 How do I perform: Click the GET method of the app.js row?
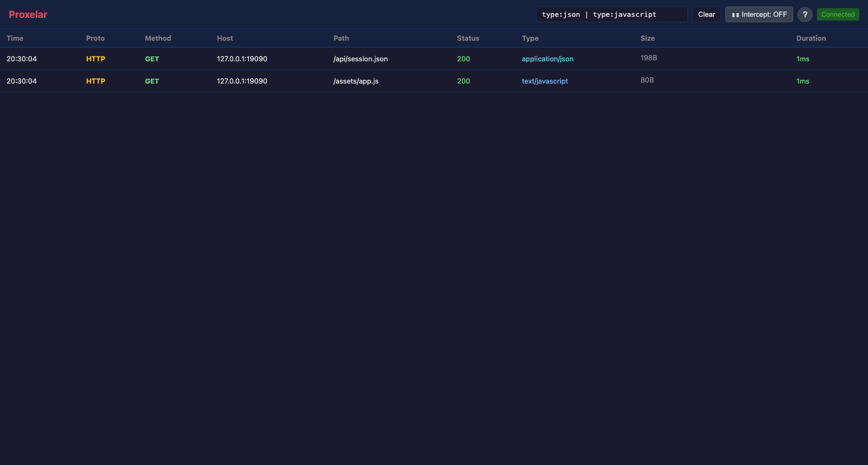pos(152,81)
